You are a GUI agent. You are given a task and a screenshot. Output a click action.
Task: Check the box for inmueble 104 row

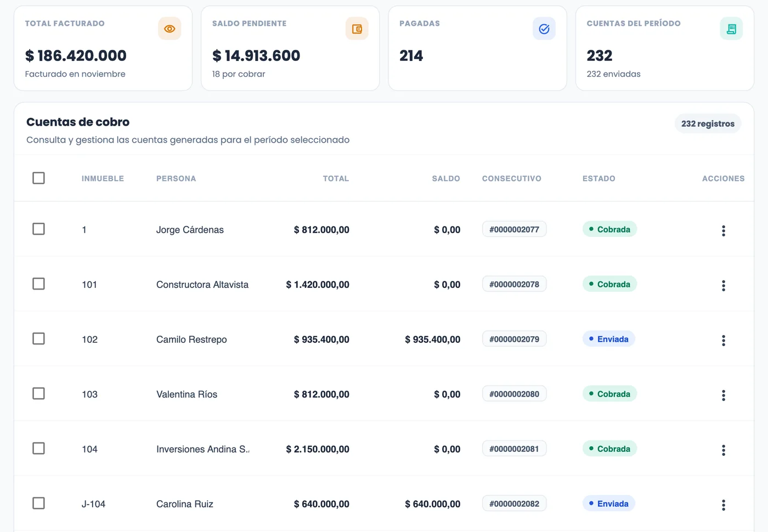point(38,448)
